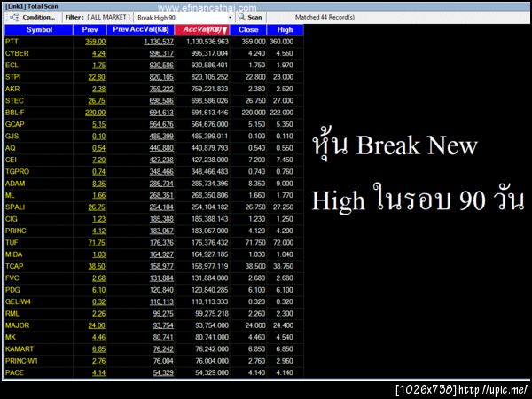532x399 pixels.
Task: Sort by Symbol column header
Action: pos(39,30)
